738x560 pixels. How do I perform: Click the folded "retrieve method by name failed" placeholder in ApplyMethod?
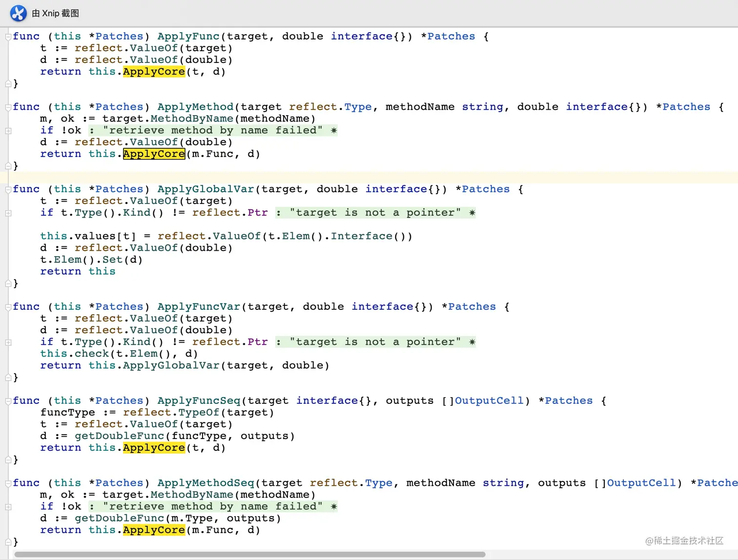pos(213,130)
